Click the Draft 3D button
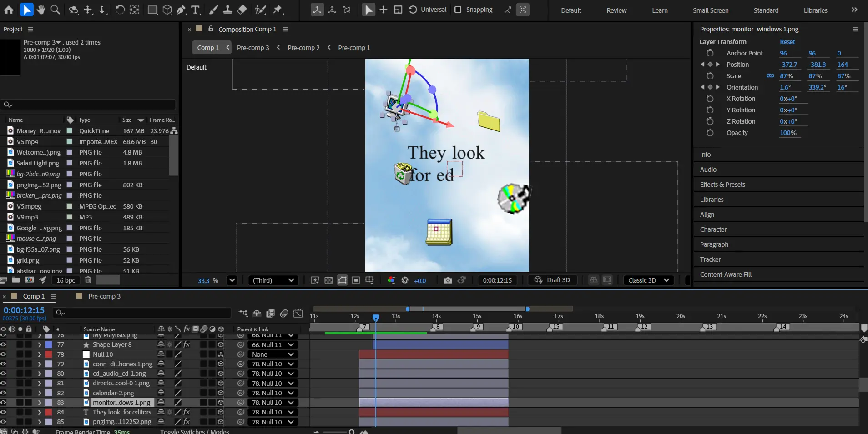The height and width of the screenshot is (434, 868). point(552,280)
